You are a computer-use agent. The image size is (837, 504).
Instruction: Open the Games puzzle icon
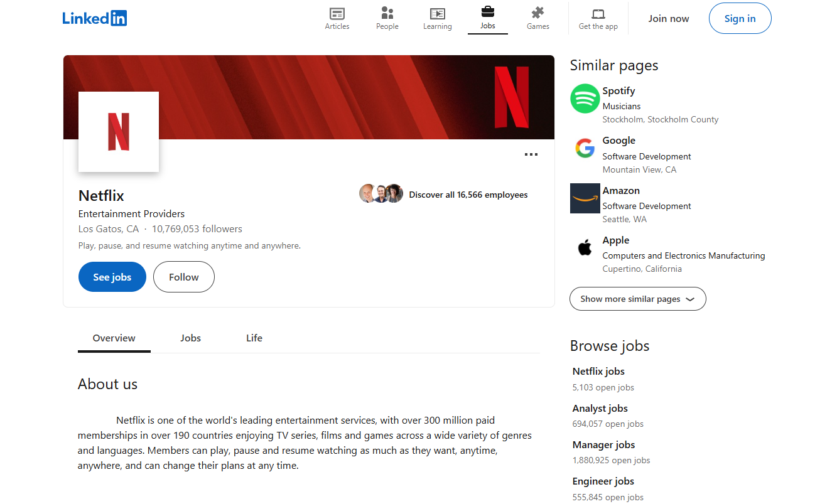[538, 13]
